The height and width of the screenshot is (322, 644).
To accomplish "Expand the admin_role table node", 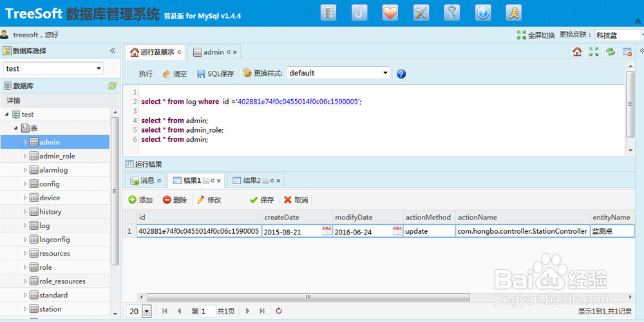I will [x=25, y=156].
